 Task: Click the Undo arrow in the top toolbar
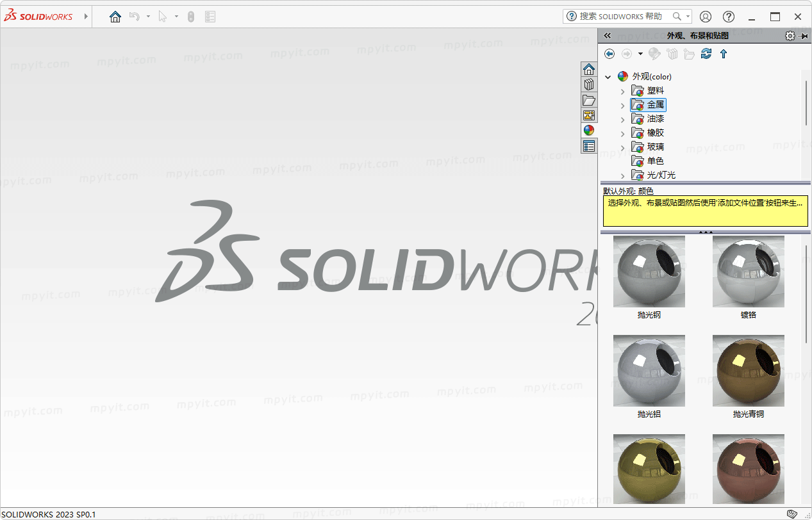[x=135, y=17]
